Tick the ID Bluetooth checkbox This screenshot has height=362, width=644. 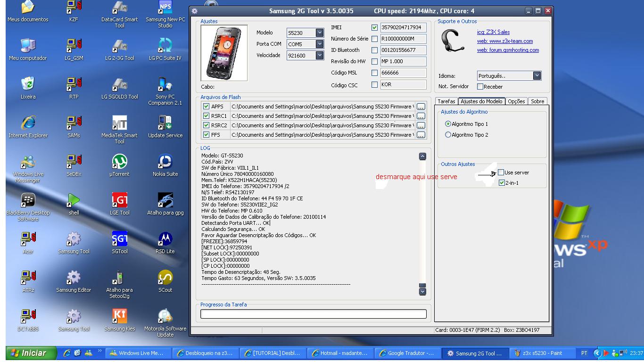374,50
